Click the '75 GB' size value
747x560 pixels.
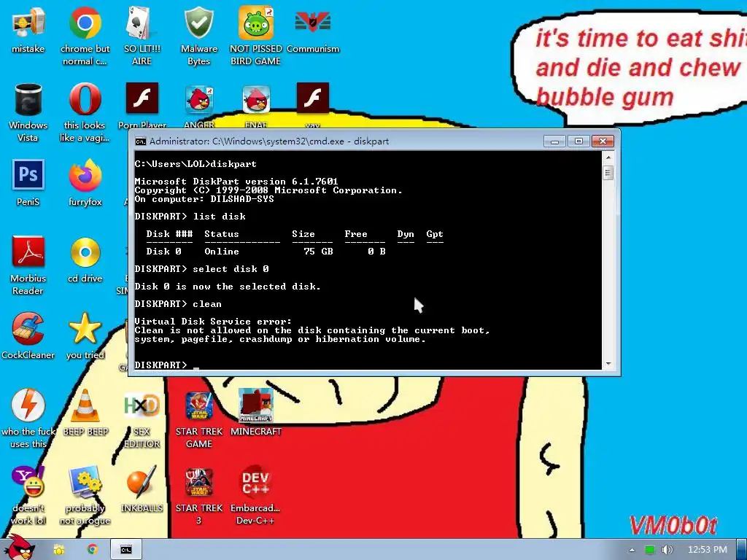click(x=318, y=252)
